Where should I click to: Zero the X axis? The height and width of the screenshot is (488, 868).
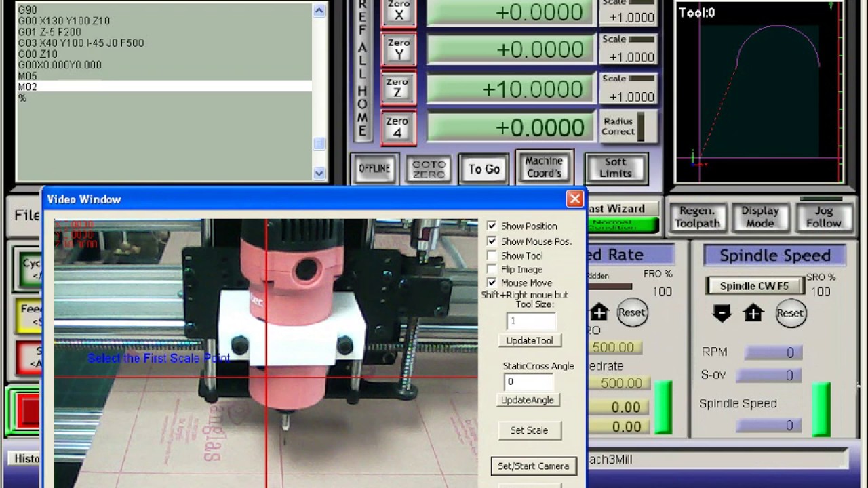pyautogui.click(x=399, y=12)
